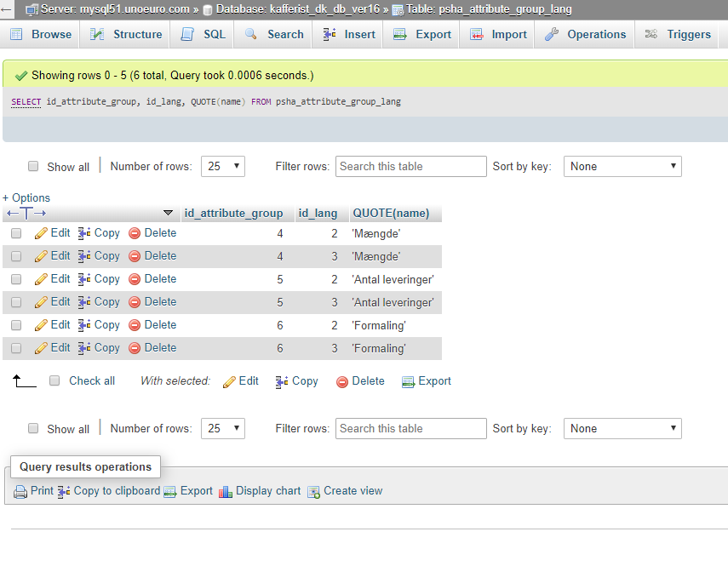Sort by the id_lang column header
The image size is (728, 566).
click(318, 214)
